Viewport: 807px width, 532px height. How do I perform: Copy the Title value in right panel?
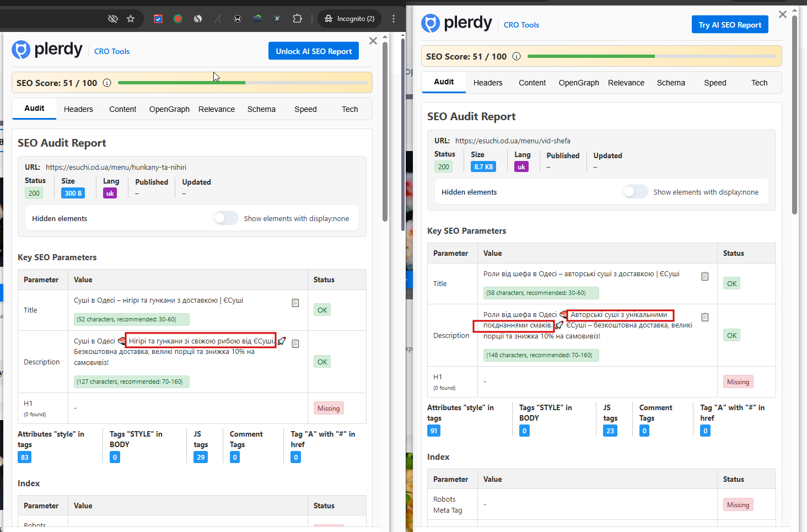coord(705,276)
